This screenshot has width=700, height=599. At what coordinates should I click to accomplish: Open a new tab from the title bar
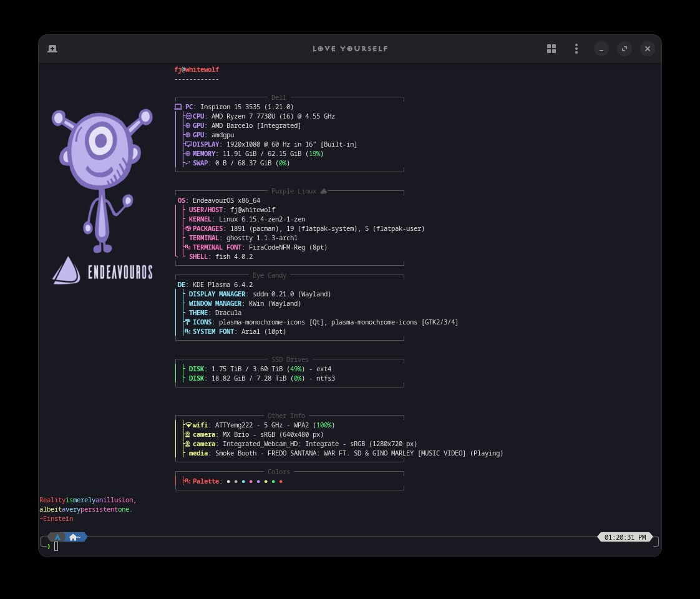point(52,49)
